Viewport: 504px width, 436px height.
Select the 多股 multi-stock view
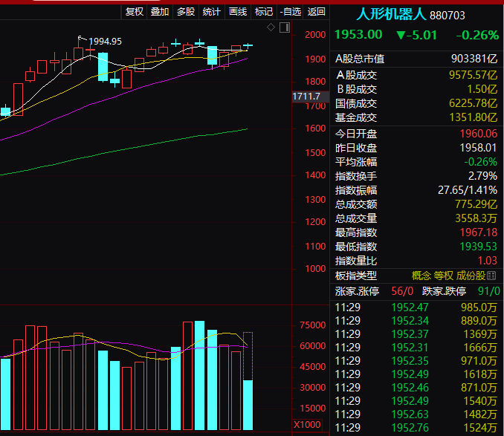[186, 12]
